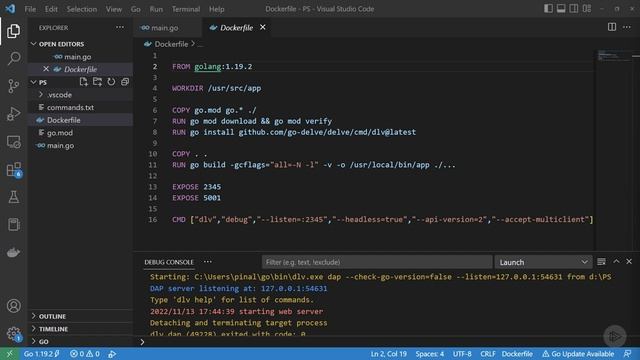Open the File menu
This screenshot has width=640, height=360.
(x=30, y=9)
